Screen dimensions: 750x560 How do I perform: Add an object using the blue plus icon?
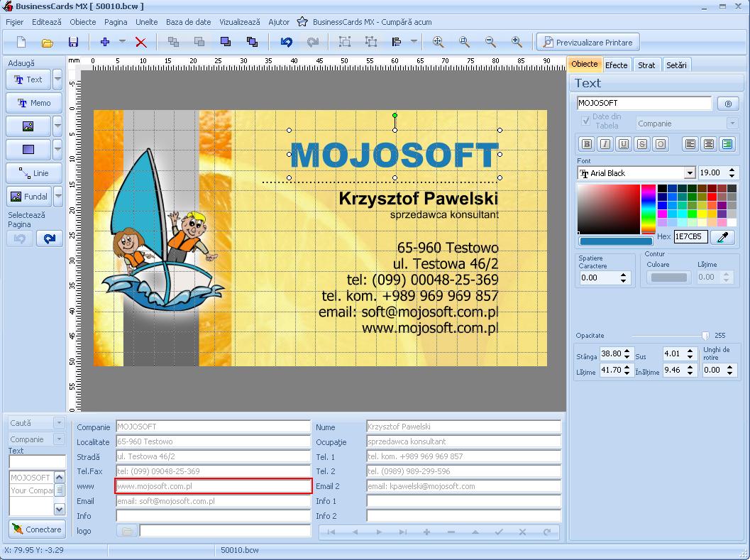105,42
